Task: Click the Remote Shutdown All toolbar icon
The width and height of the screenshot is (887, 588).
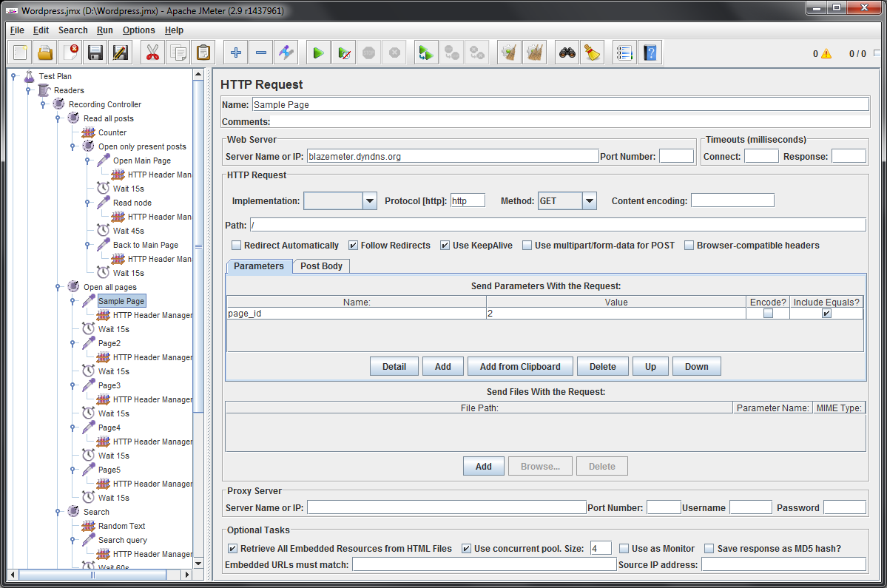Action: pyautogui.click(x=477, y=53)
